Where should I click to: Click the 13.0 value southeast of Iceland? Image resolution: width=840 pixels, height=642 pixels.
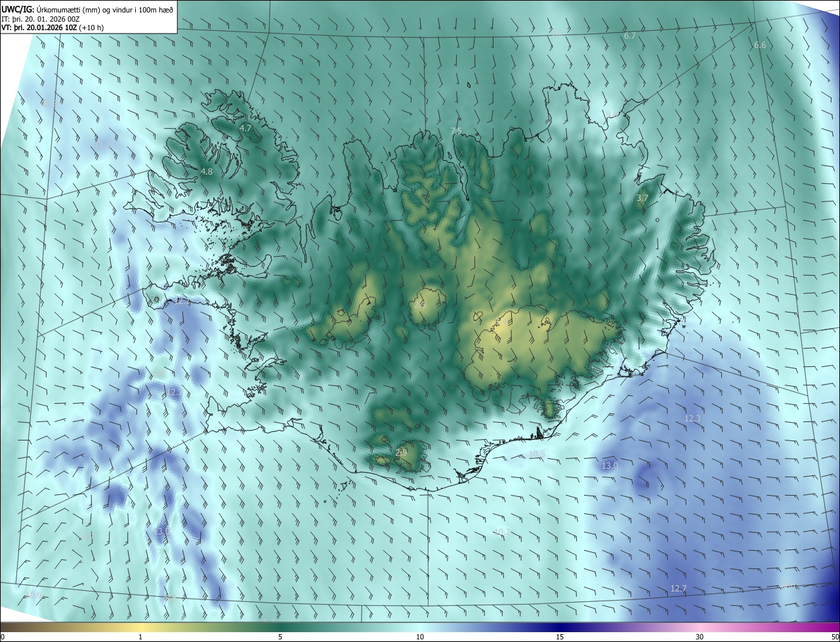point(610,466)
